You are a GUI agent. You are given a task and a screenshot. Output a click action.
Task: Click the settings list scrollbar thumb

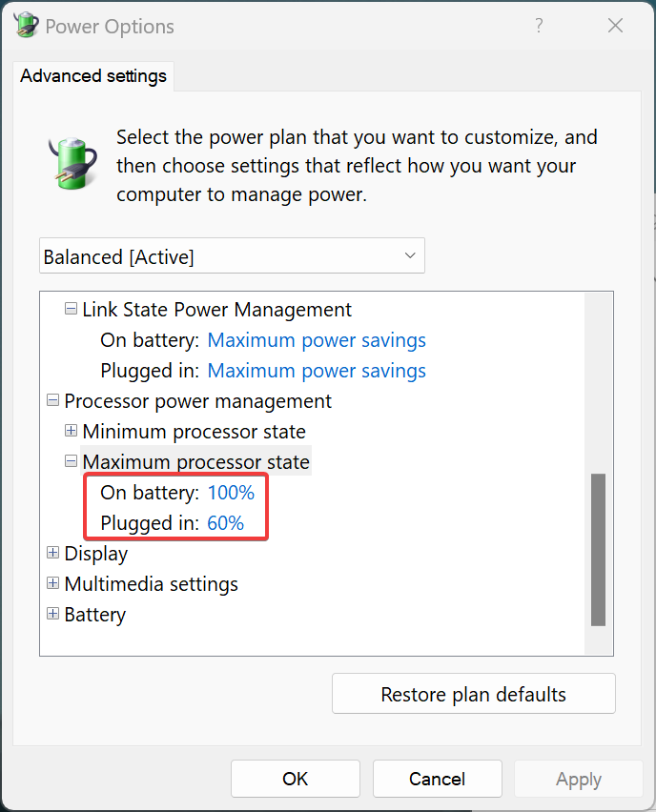598,549
